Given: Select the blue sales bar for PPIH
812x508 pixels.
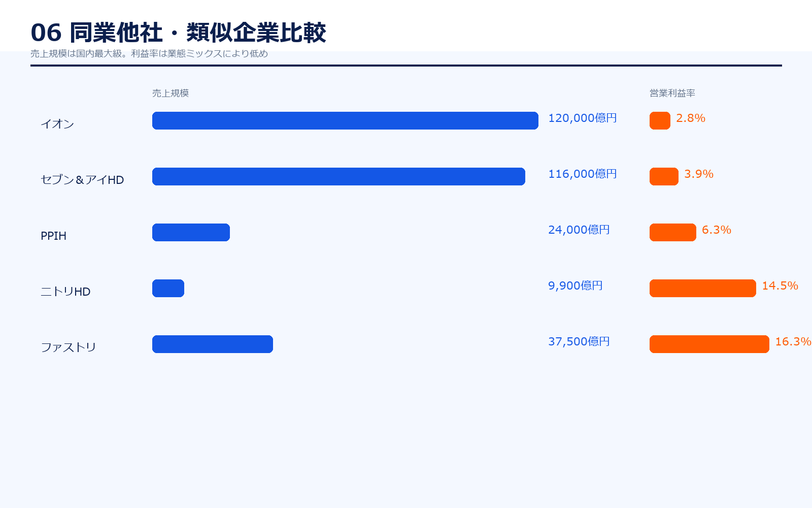Looking at the screenshot, I should 191,232.
